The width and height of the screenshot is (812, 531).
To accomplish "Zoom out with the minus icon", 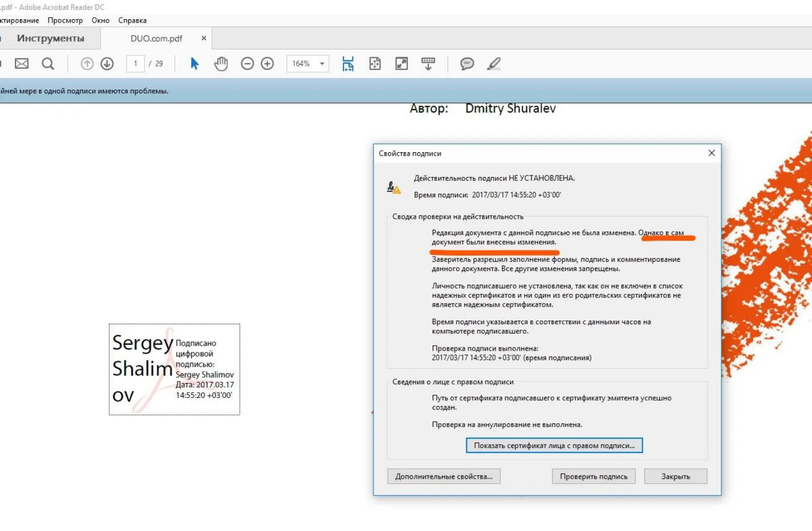I will click(x=247, y=64).
